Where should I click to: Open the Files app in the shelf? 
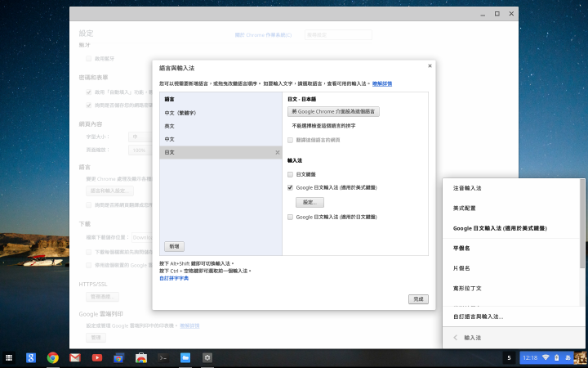185,358
